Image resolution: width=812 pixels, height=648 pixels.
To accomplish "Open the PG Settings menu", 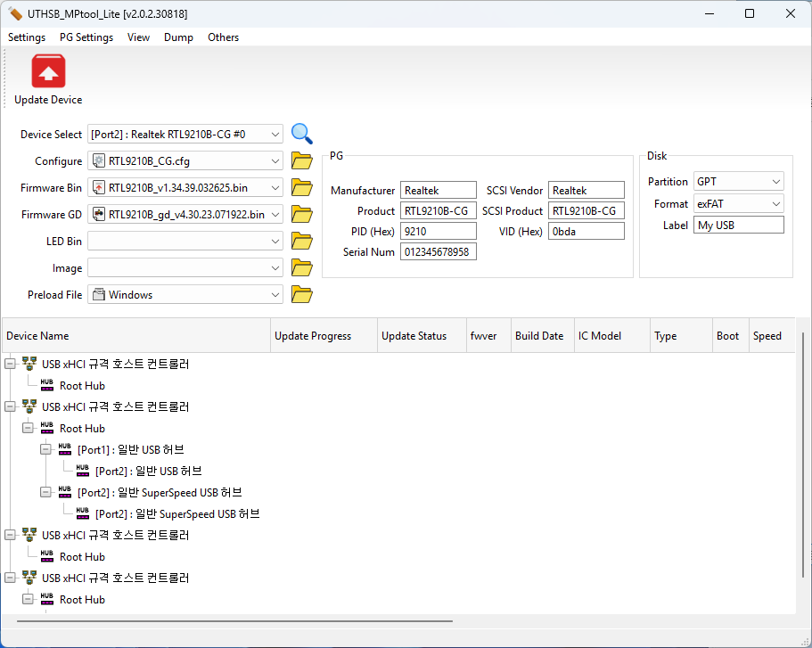I will (86, 37).
